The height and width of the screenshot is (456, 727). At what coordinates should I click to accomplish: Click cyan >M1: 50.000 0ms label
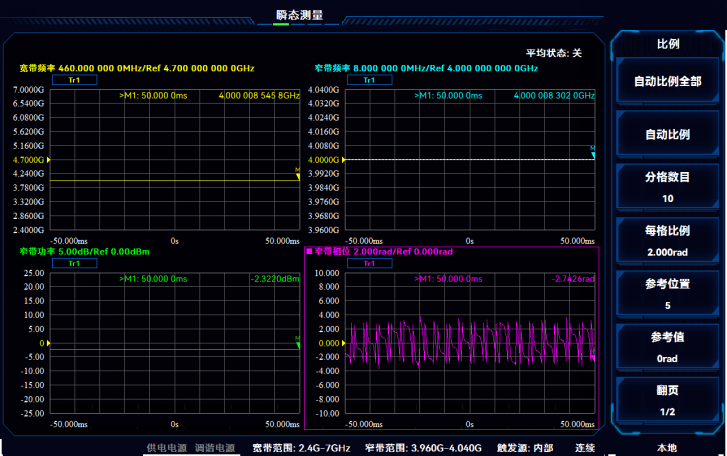click(x=448, y=95)
